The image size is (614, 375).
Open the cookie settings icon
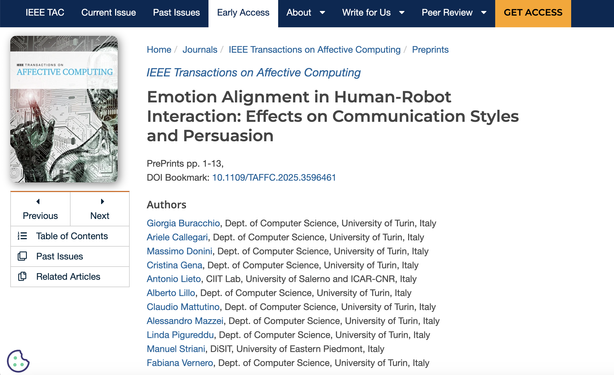point(18,361)
